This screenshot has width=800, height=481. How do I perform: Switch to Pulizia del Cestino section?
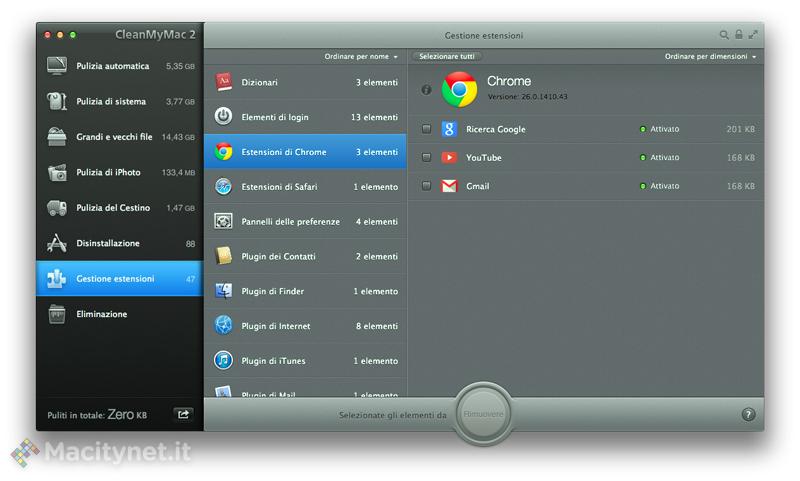120,208
